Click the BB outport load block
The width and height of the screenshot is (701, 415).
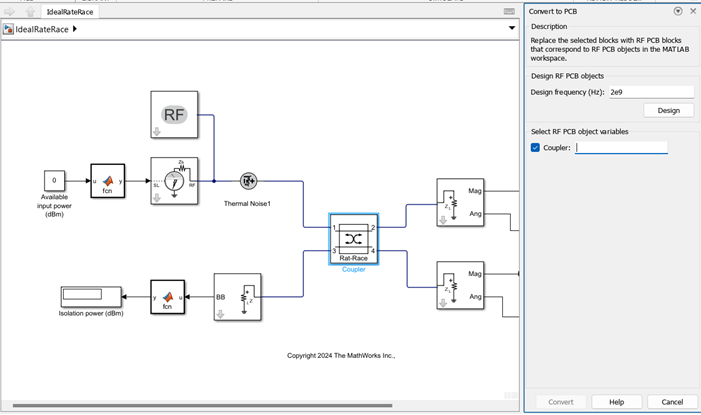237,297
